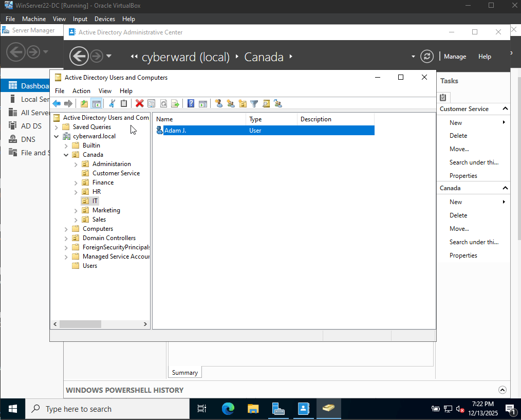521x420 pixels.
Task: Expand the Finance organizational unit
Action: click(76, 183)
